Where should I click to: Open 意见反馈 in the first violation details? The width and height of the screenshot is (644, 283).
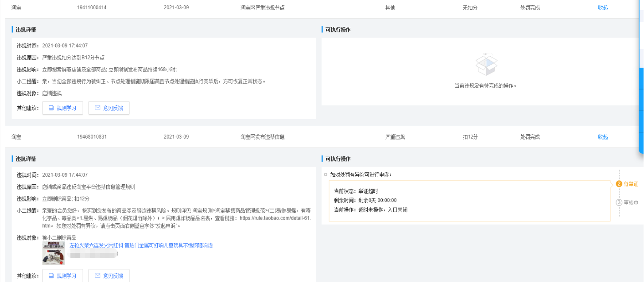click(x=109, y=108)
